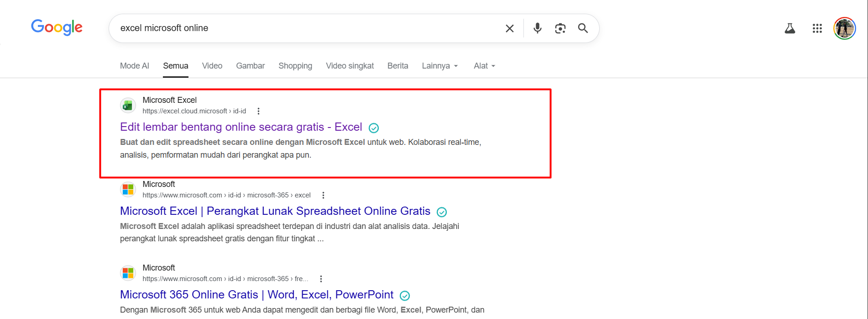Open the Video singkat tab
The width and height of the screenshot is (868, 319).
coord(350,66)
